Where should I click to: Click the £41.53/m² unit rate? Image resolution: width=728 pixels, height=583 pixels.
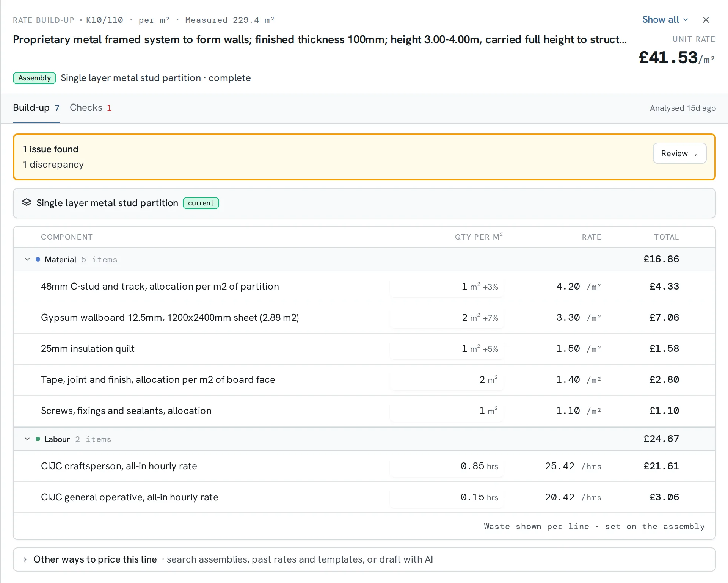point(677,58)
